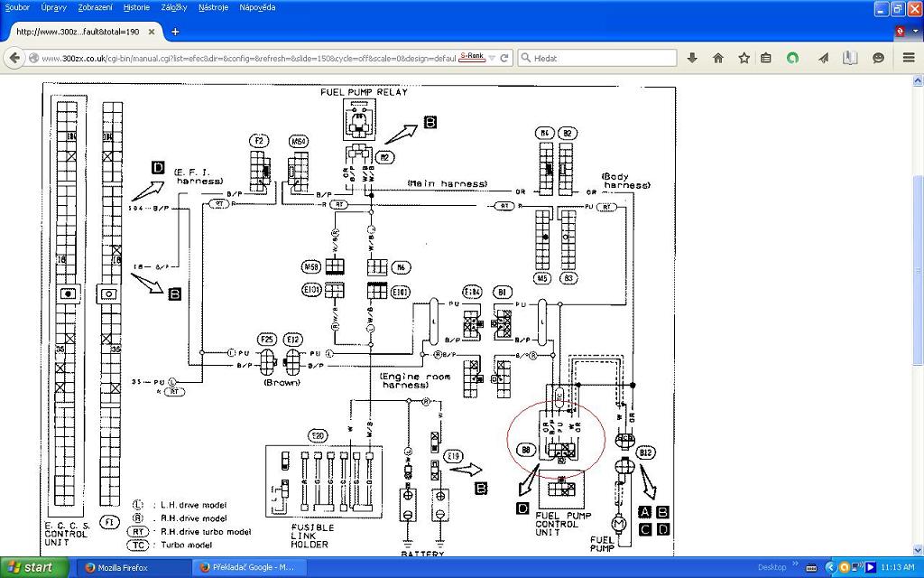Click the Windows start button

click(30, 567)
